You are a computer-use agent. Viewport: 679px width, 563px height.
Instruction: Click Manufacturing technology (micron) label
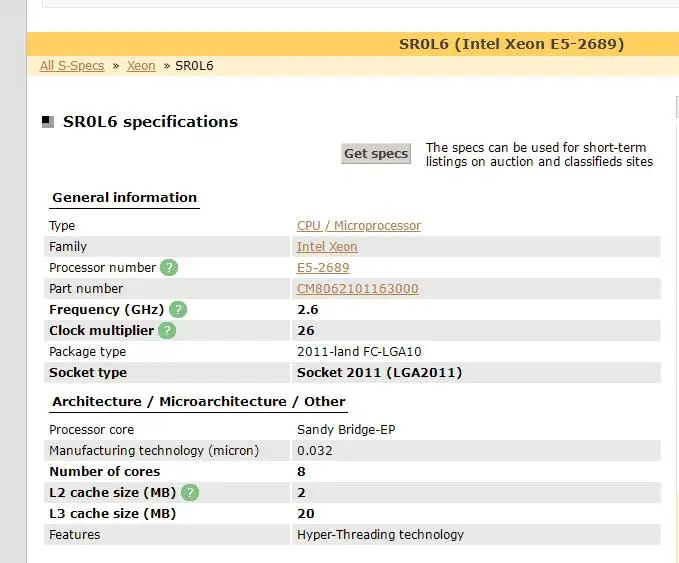click(154, 450)
